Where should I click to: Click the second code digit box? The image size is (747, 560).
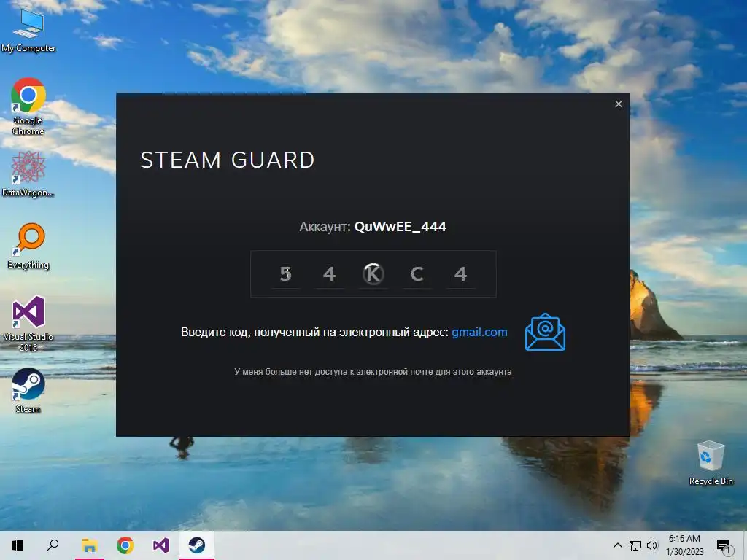[329, 274]
